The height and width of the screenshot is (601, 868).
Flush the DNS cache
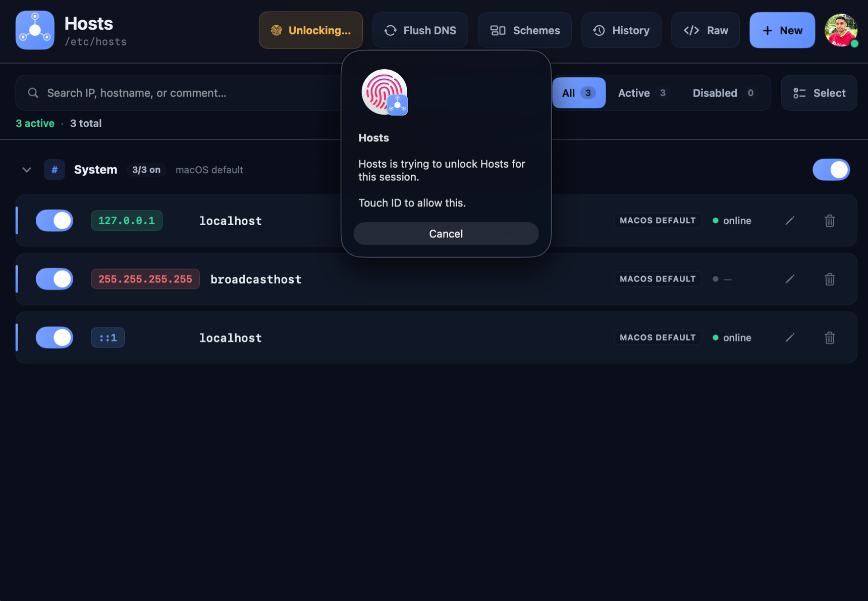point(420,30)
